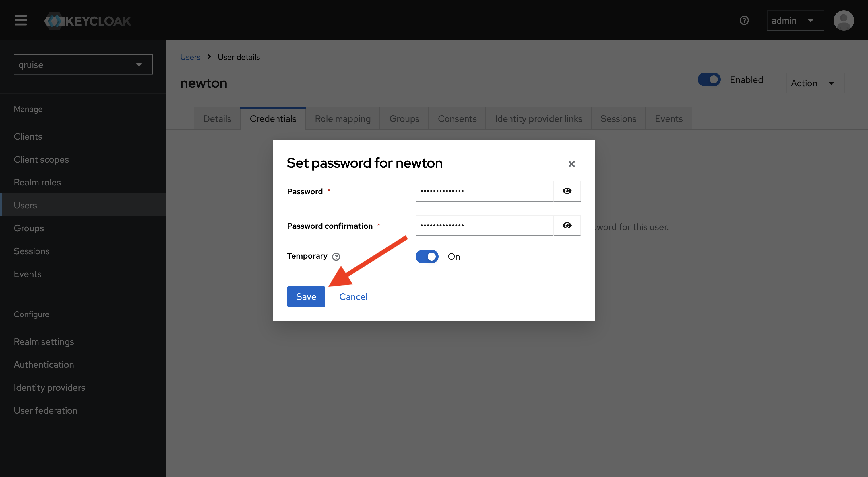Screen dimensions: 868x477
Task: Open the help question mark icon
Action: (744, 21)
